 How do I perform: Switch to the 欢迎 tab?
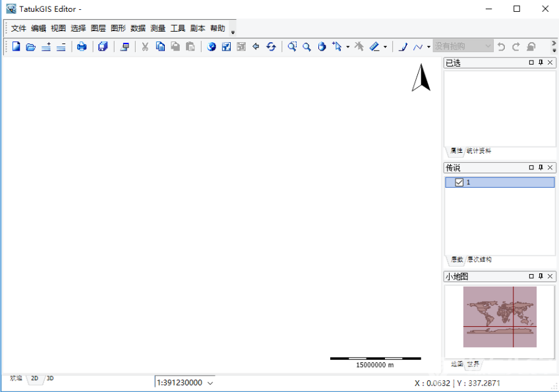(x=16, y=378)
